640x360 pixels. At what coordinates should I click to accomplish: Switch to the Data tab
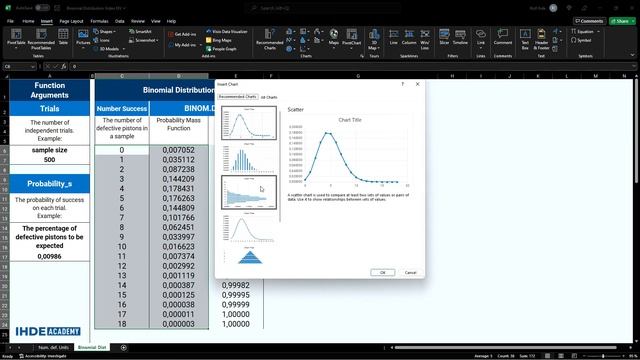coord(120,21)
